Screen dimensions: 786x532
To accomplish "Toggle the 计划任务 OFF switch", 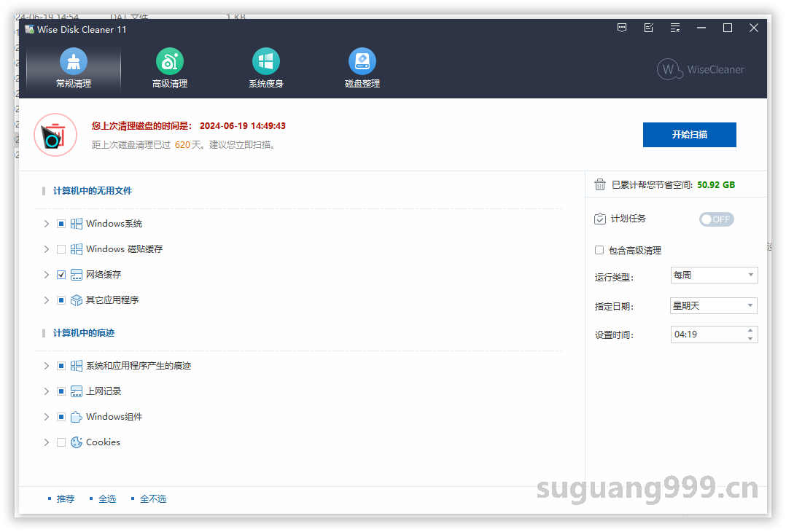I will [716, 219].
